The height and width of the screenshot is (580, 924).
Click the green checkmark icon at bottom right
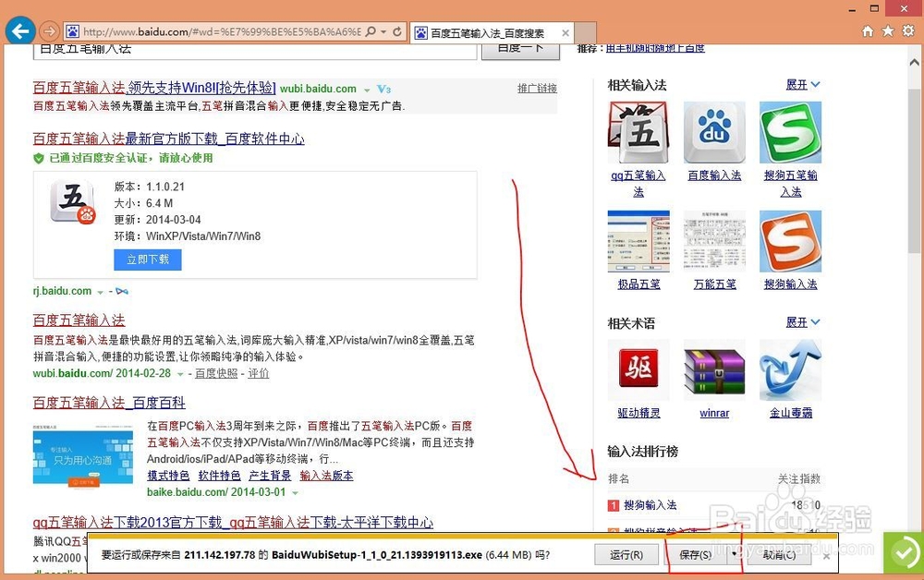pyautogui.click(x=904, y=552)
